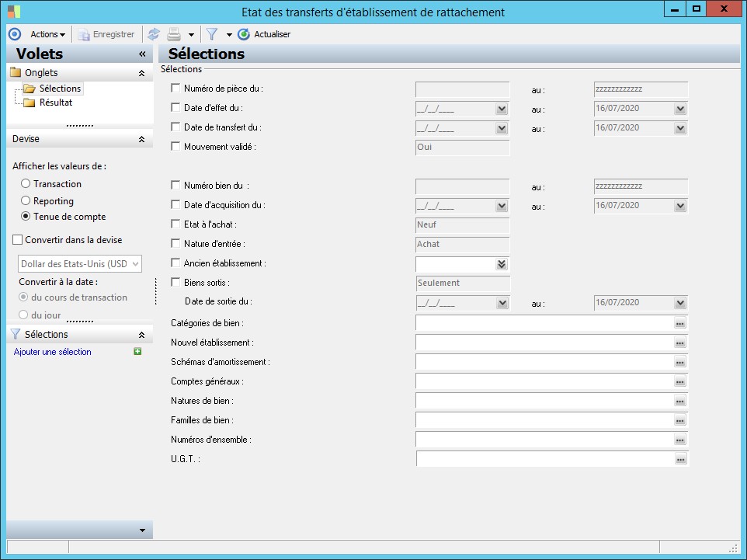The height and width of the screenshot is (560, 747).
Task: Check the Date d'effet du checkbox
Action: point(175,108)
